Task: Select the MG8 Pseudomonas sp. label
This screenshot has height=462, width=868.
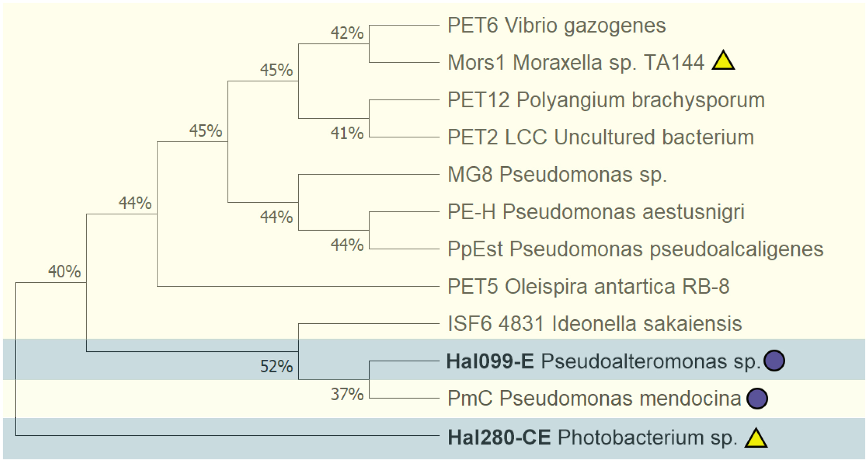Action: point(557,175)
